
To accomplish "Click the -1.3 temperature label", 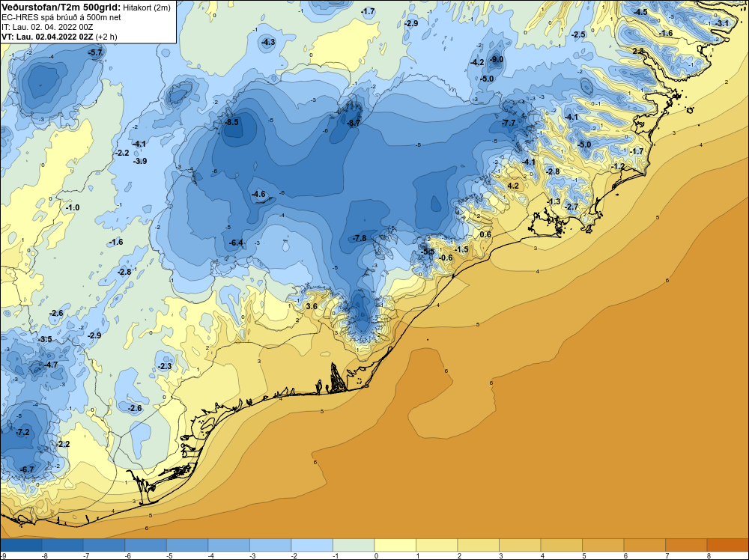I will [x=554, y=201].
